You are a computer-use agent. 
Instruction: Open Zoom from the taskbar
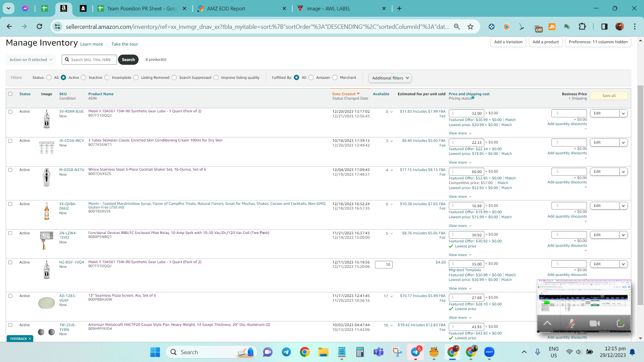489,352
